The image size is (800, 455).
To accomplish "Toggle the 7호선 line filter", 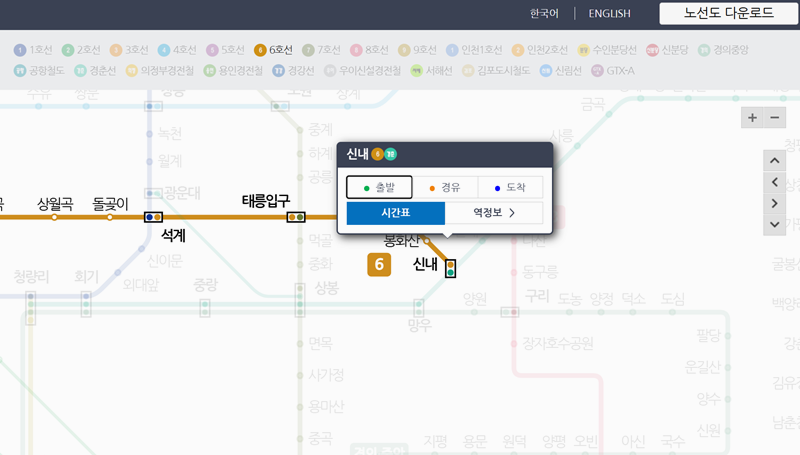I will pyautogui.click(x=321, y=50).
